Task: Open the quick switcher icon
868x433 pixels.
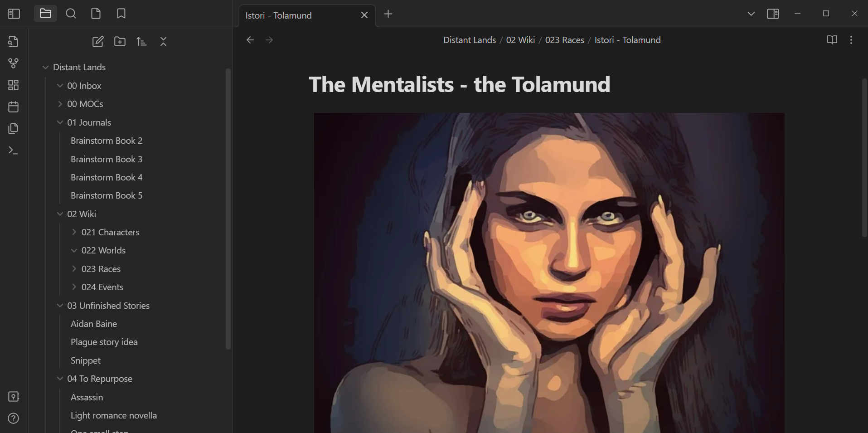Action: (x=14, y=42)
